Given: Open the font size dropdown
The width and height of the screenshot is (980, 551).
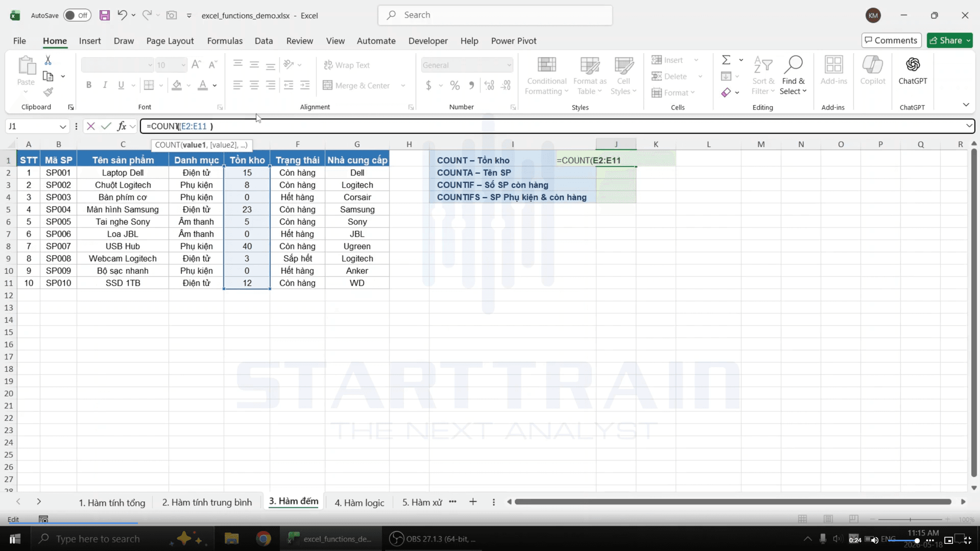Looking at the screenshot, I should tap(183, 65).
